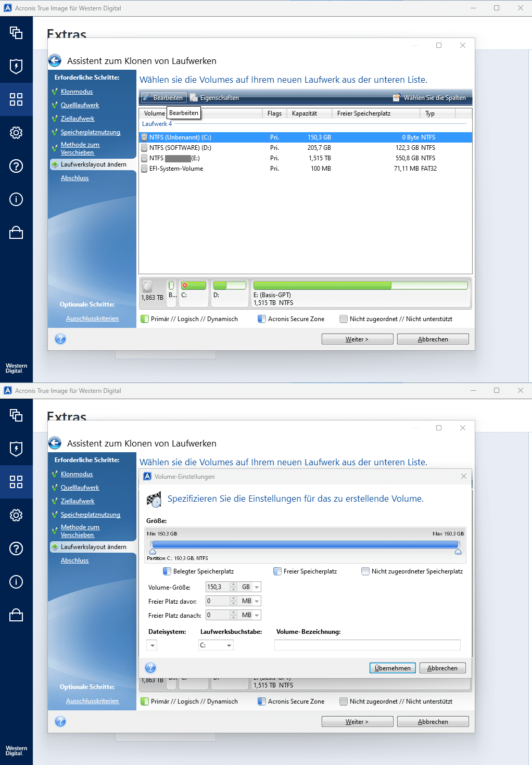532x765 pixels.
Task: Click Bearbeiten pencil toolbar button
Action: 163,97
